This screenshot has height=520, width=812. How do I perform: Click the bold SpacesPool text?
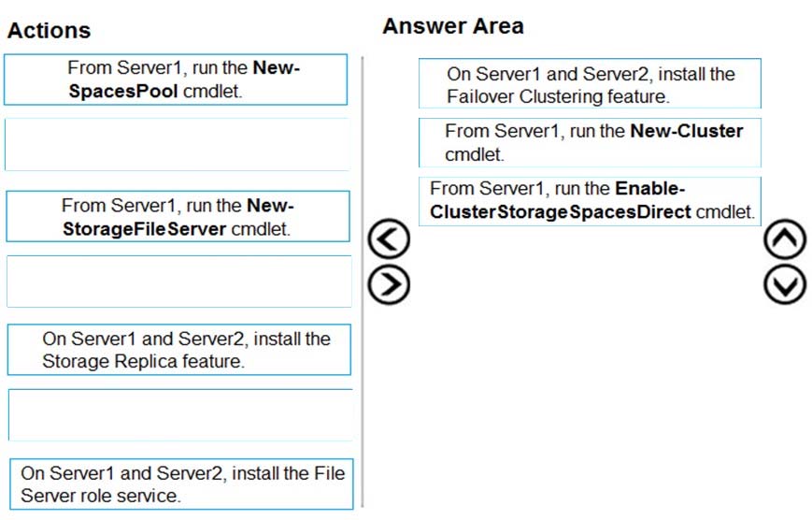123,92
